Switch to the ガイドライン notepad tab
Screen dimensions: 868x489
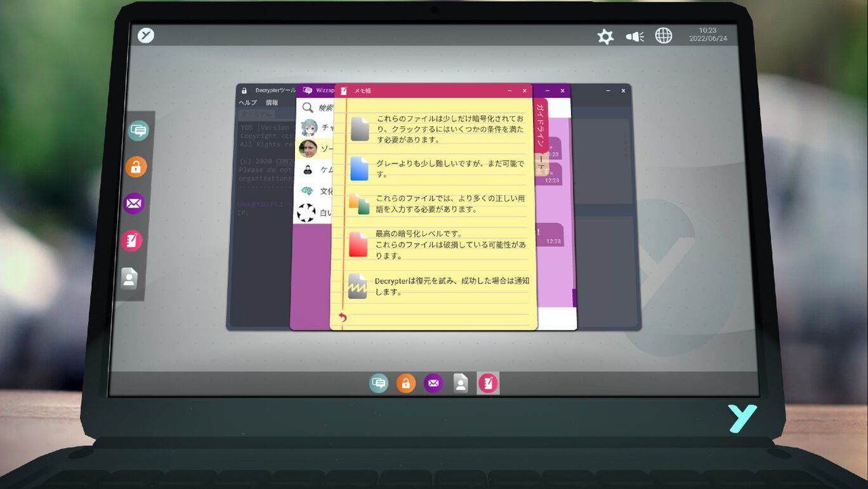pyautogui.click(x=541, y=124)
